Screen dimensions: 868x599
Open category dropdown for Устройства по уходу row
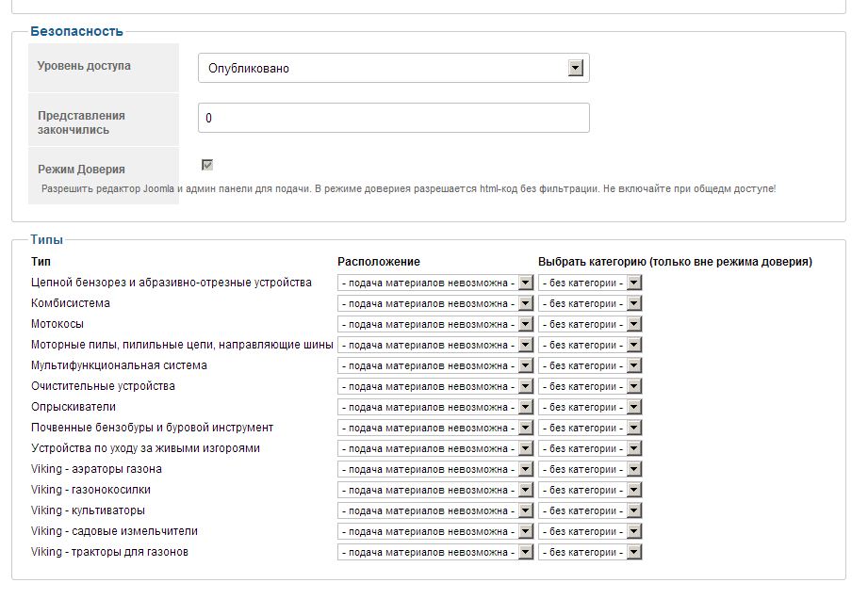point(590,448)
